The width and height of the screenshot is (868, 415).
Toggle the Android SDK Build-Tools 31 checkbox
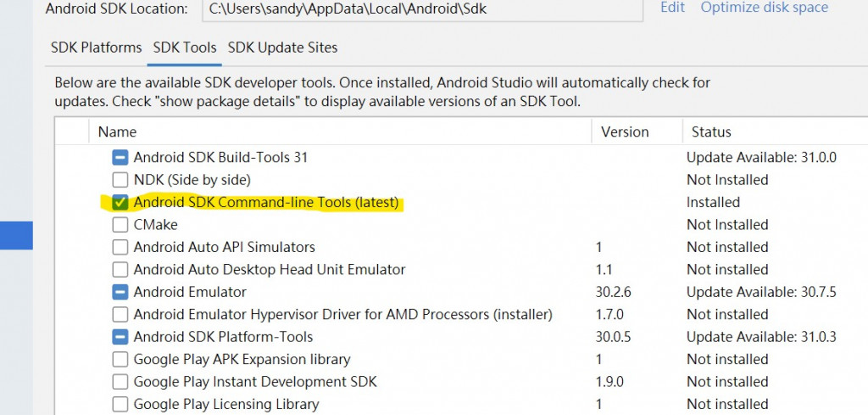[x=120, y=158]
